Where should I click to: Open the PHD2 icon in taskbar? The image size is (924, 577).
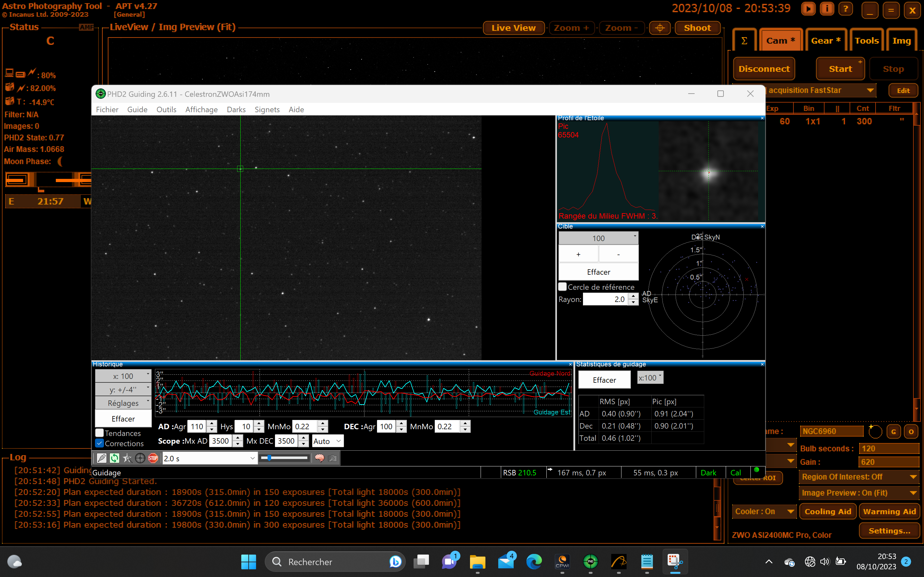590,561
